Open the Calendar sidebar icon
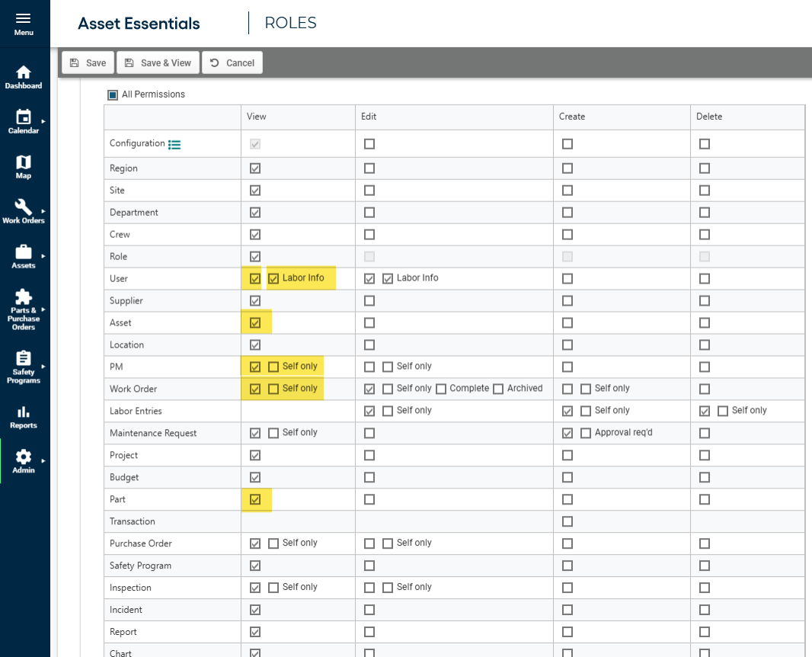 pos(24,117)
